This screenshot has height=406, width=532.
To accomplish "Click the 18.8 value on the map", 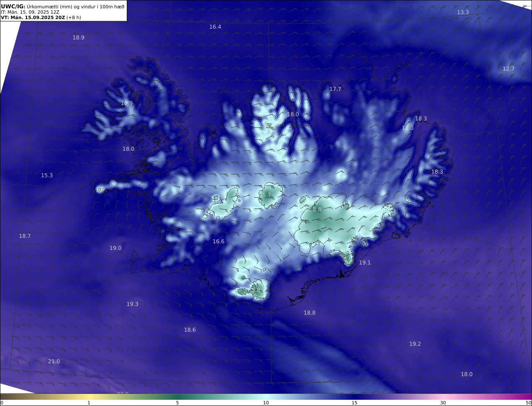I will [x=310, y=313].
